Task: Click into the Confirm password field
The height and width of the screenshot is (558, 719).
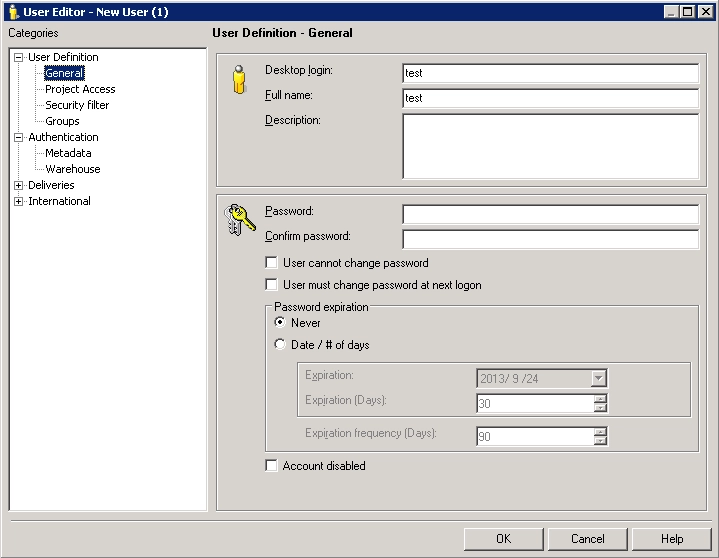Action: coord(551,239)
